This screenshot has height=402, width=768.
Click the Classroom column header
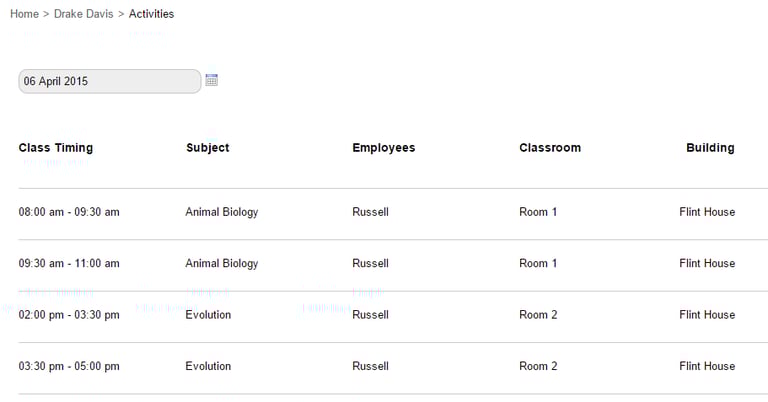550,148
